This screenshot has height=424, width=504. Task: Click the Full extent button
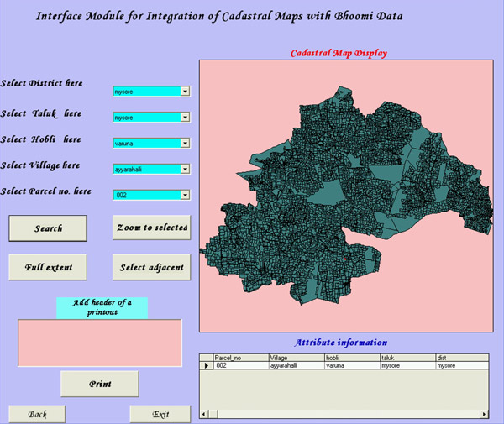(48, 267)
